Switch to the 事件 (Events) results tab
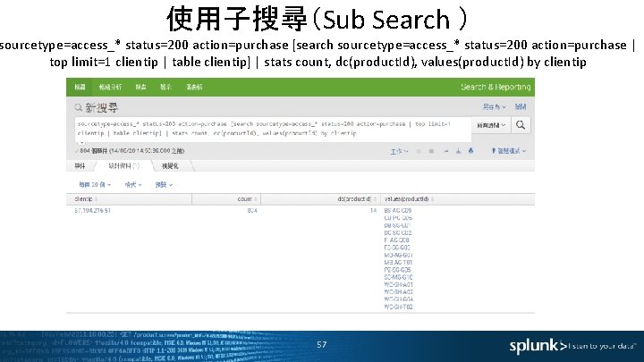Screen dimensions: 644x362 coord(80,166)
